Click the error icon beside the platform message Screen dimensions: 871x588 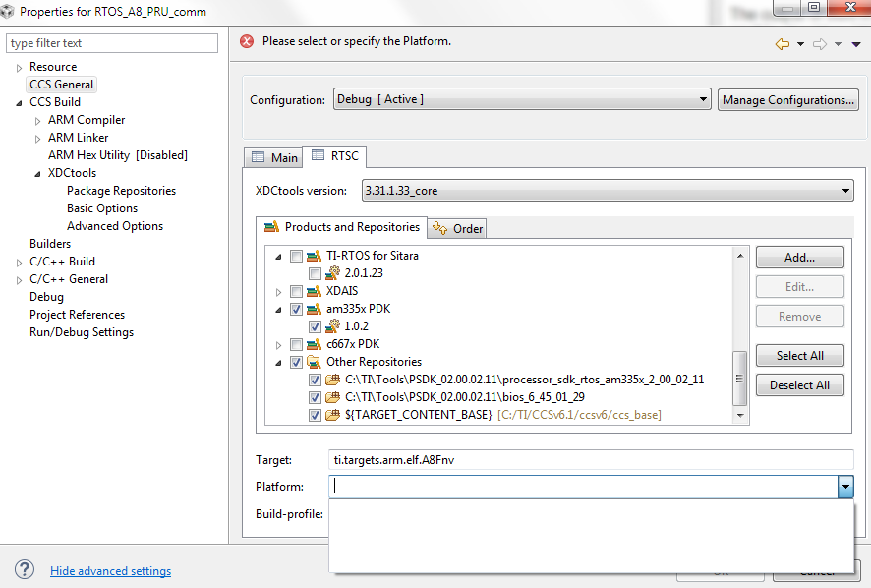coord(247,41)
